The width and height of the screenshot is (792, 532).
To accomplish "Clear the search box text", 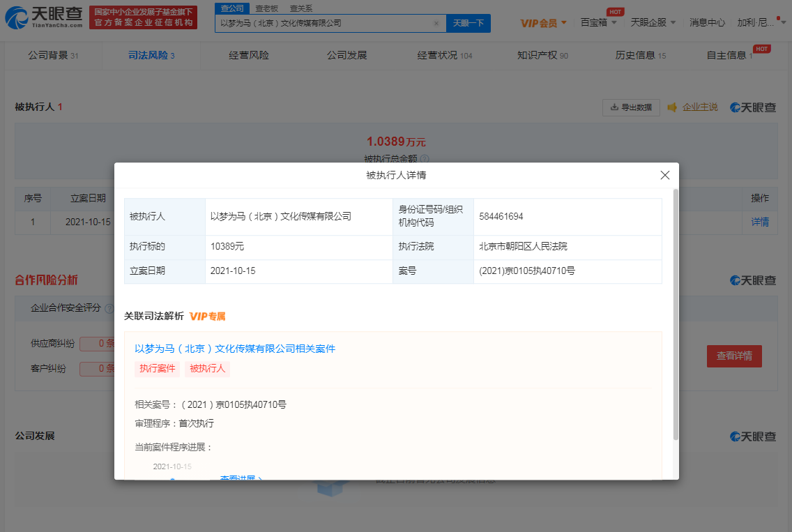I will click(436, 23).
